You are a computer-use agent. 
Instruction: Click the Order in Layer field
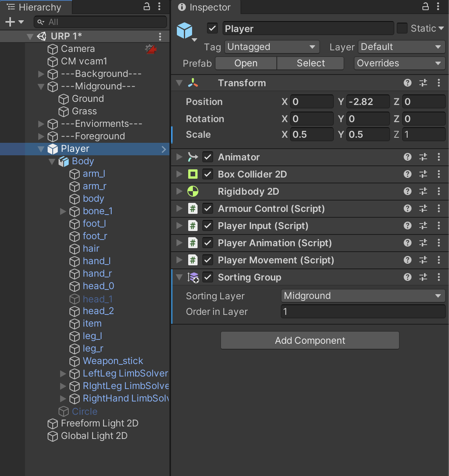coord(363,311)
